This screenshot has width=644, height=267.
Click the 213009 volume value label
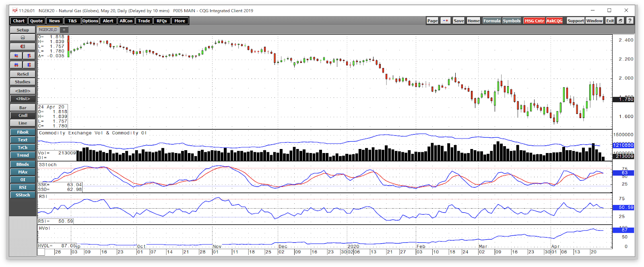[623, 156]
